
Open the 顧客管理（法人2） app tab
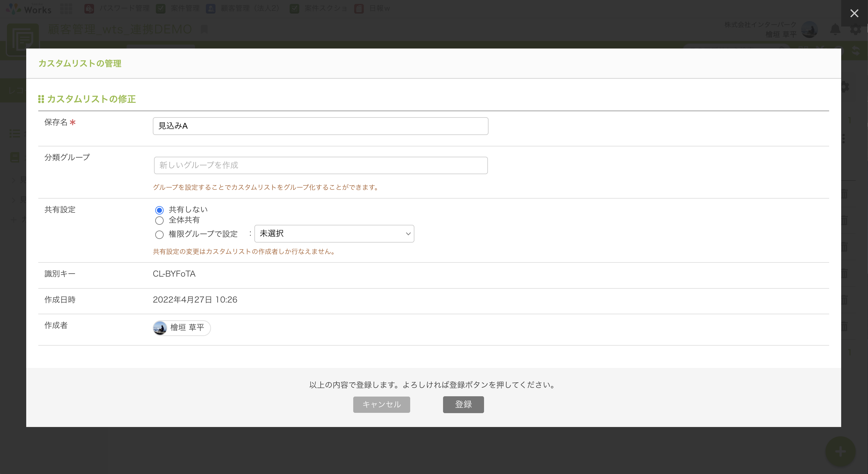pos(244,9)
